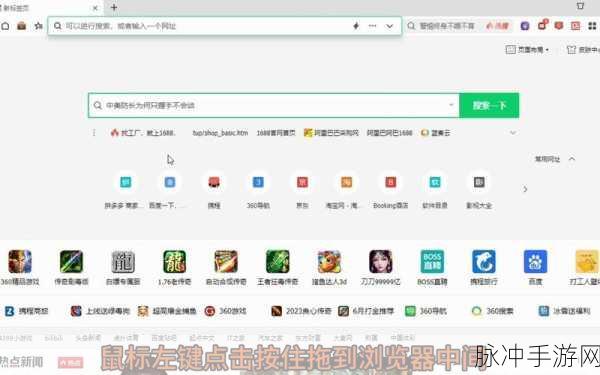The image size is (600, 375).
Task: Expand the main search box suggestion arrow
Action: [451, 105]
